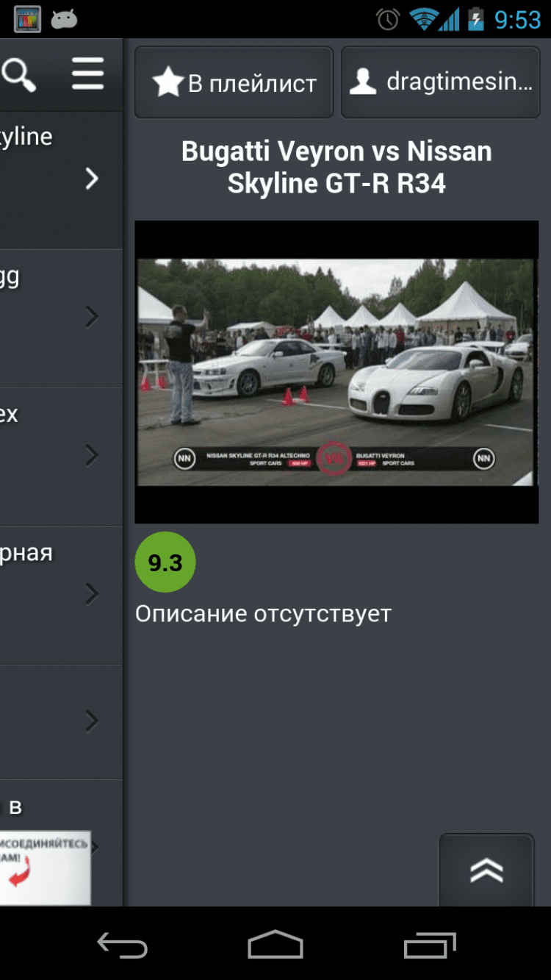Tap the Описание отсутствует description text
The image size is (551, 980).
263,613
